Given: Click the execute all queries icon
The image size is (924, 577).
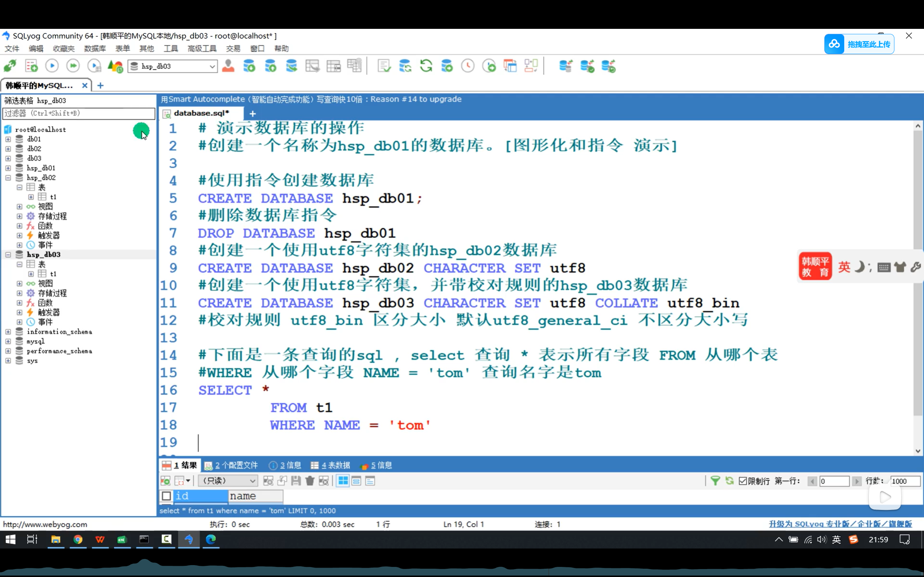Looking at the screenshot, I should pos(73,66).
